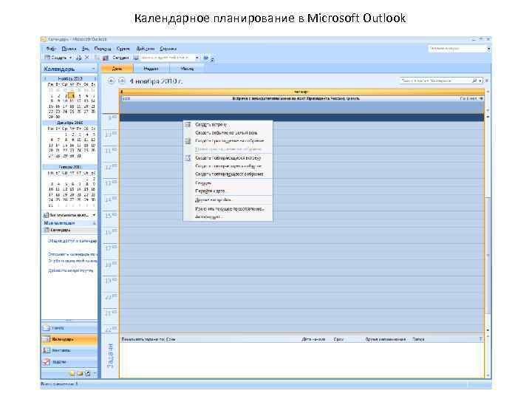Click the help icon in the toolbar
Viewport: 532px width, 399px height.
click(x=205, y=58)
